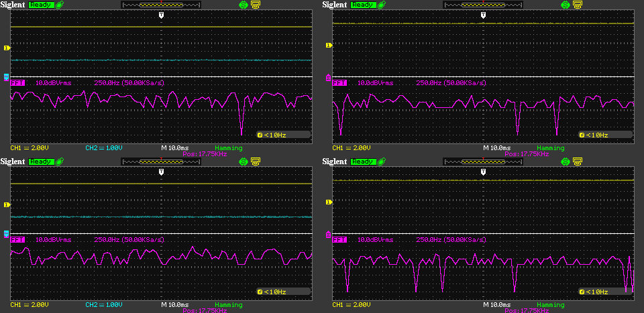The image size is (644, 313).
Task: Click the Ready status indicator in bottom-left scope
Action: 41,162
